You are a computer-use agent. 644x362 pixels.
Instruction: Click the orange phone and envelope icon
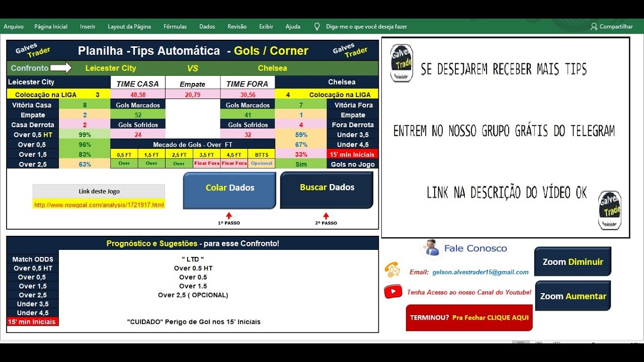(x=392, y=269)
